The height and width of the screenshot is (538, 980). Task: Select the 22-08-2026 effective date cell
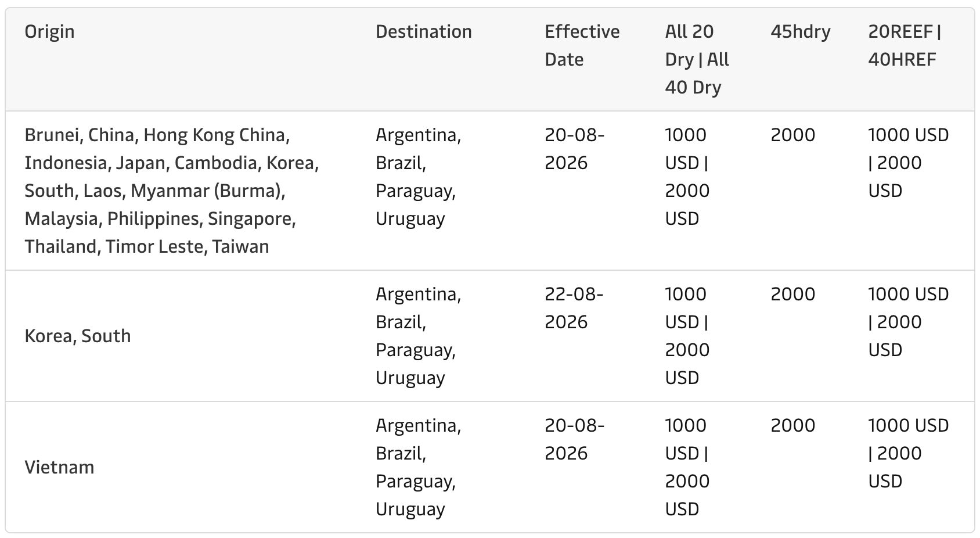pyautogui.click(x=574, y=308)
